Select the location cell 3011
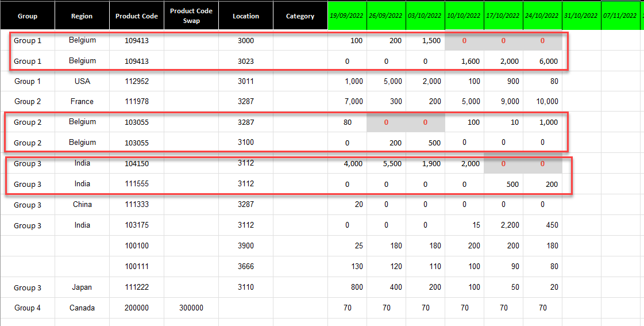This screenshot has width=644, height=326. tap(246, 81)
